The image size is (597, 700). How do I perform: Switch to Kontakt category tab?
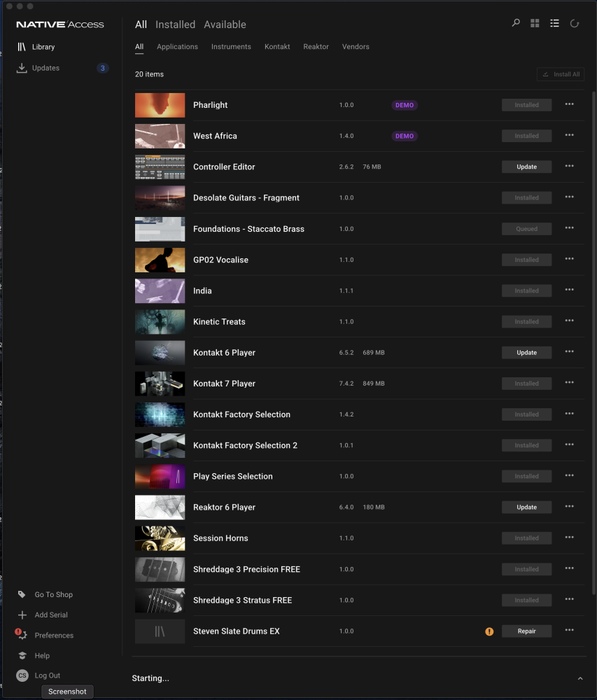277,46
